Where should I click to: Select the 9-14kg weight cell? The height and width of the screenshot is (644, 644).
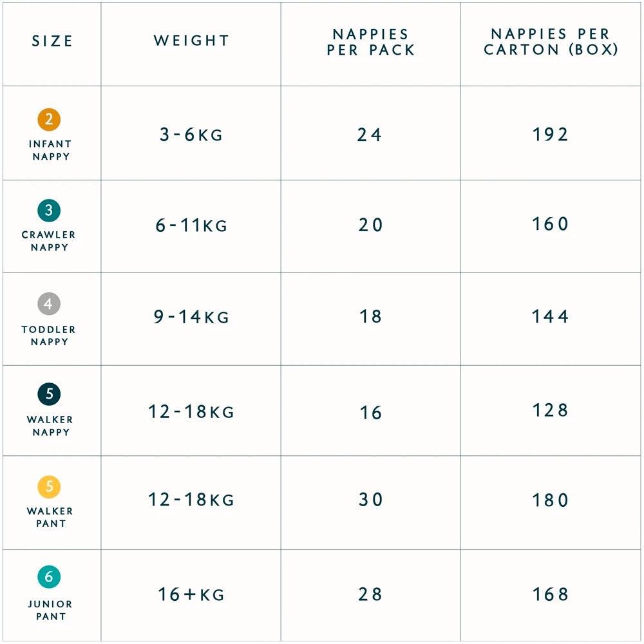pos(191,317)
